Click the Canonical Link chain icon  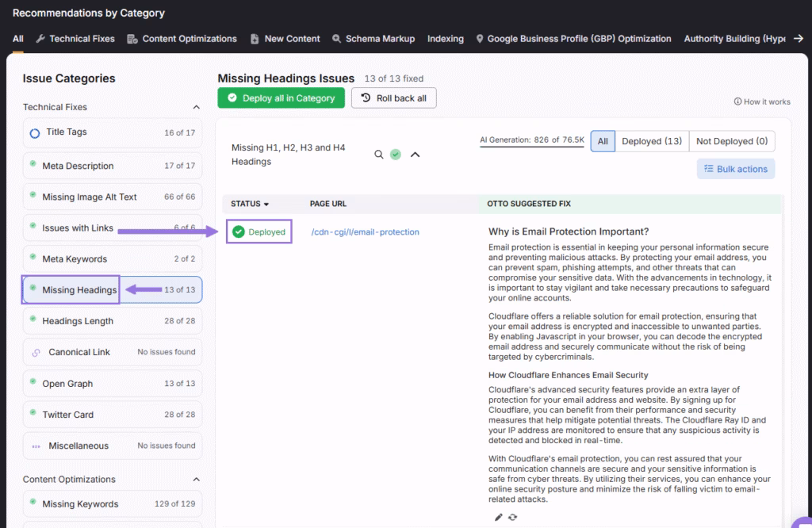(36, 353)
